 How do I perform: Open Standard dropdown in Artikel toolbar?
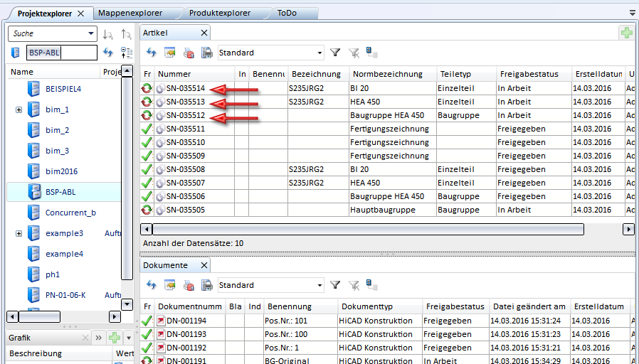(319, 53)
